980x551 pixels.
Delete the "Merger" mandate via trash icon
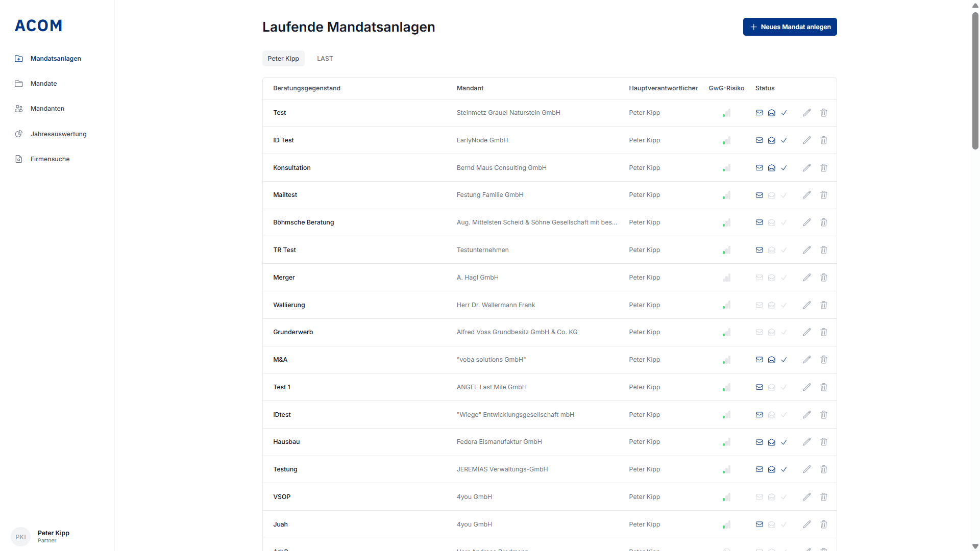(823, 277)
